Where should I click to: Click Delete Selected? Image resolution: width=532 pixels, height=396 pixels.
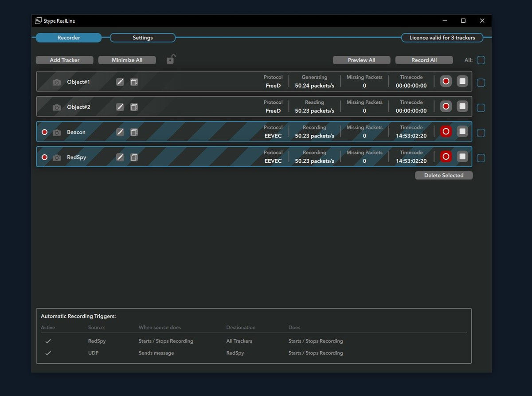[444, 175]
